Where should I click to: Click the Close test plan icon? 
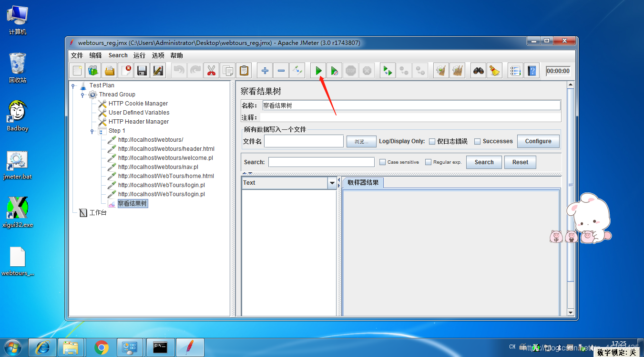126,71
